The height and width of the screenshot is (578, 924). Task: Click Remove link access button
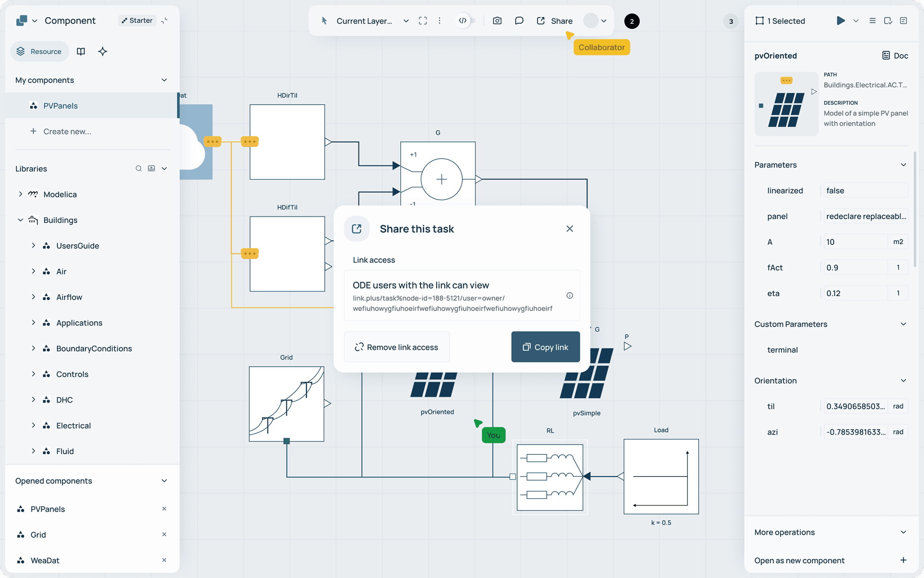[396, 347]
